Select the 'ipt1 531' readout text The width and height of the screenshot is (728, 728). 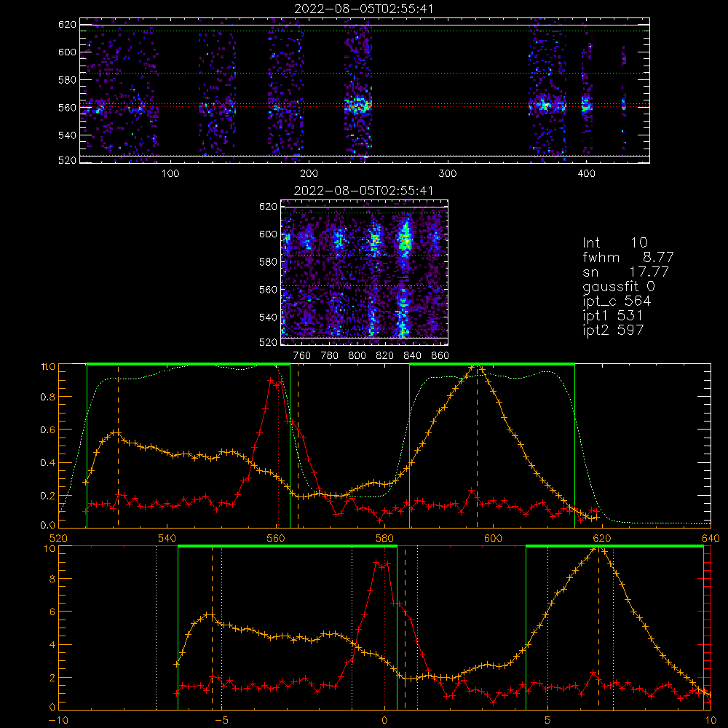point(612,316)
